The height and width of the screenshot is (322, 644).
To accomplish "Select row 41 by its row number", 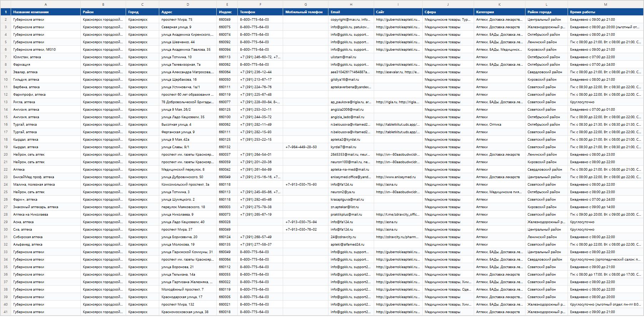I will coord(6,312).
